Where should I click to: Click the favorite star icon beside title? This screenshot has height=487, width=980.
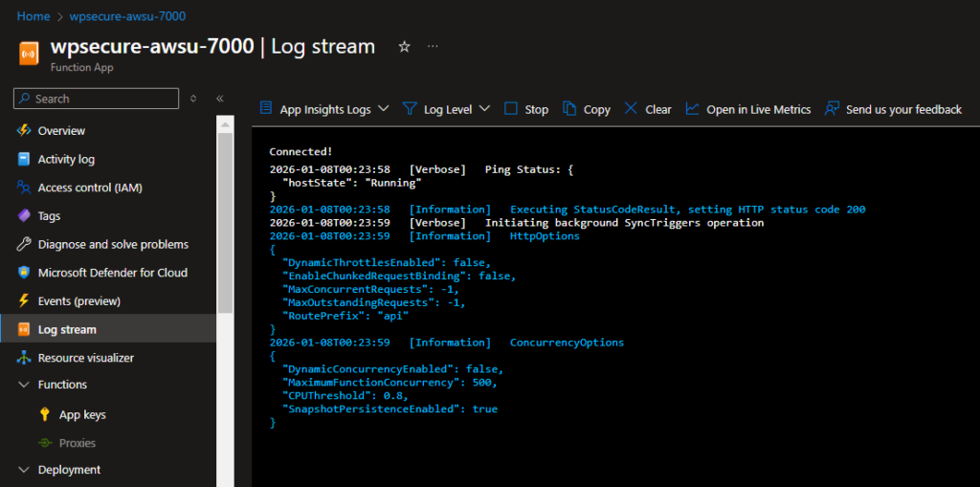click(x=404, y=47)
